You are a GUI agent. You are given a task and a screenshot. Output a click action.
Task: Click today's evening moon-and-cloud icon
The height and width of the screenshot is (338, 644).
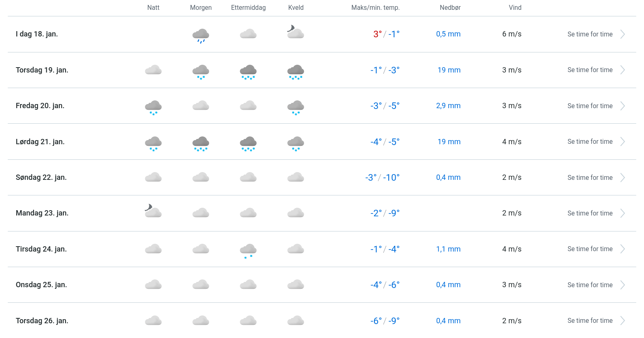[x=295, y=32]
